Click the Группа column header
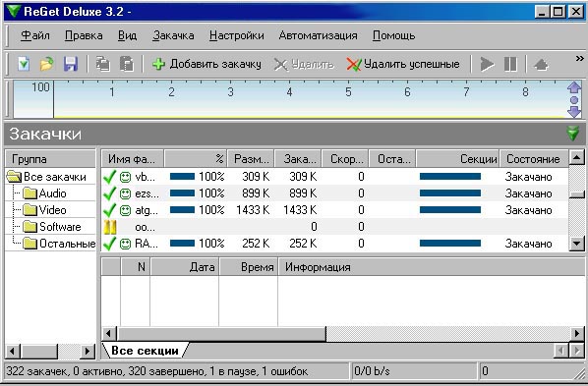588x386 pixels. pos(50,159)
